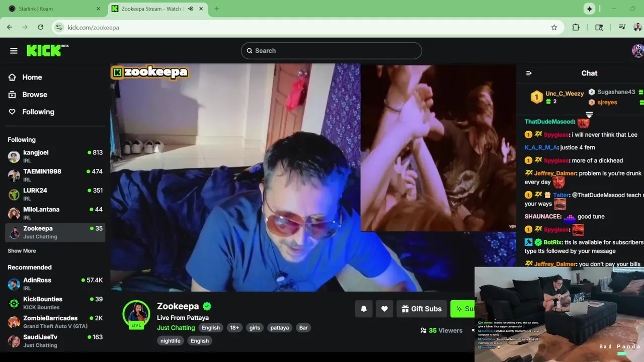644x362 pixels.
Task: Open LURK24's channel
Action: pyautogui.click(x=55, y=194)
